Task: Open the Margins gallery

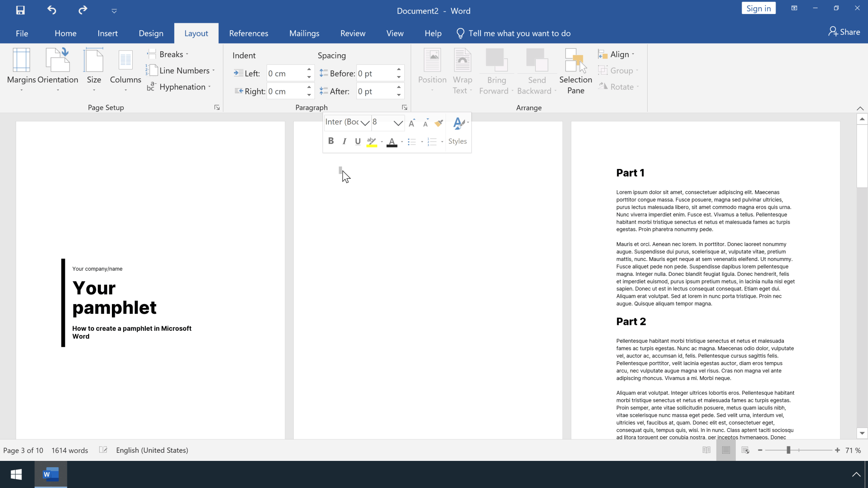Action: 21,70
